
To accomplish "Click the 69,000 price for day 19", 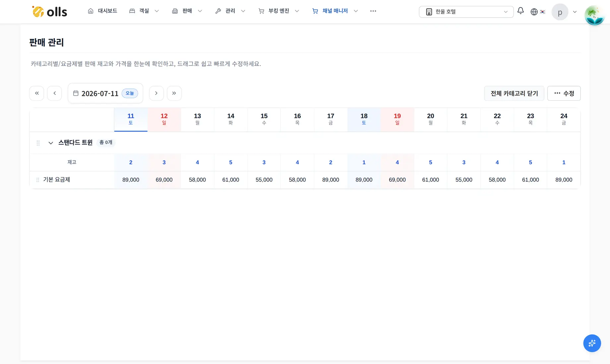I will pyautogui.click(x=397, y=180).
